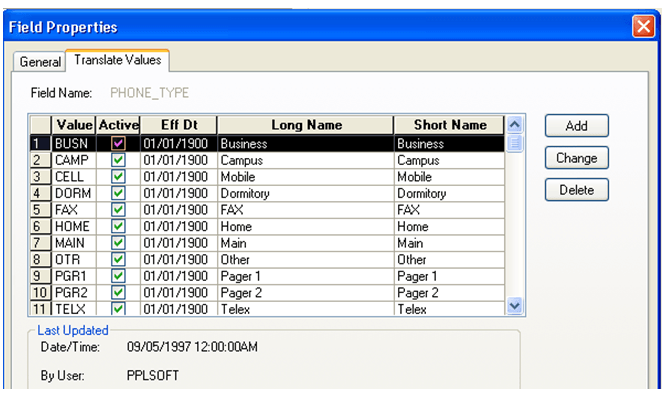
Task: Click the Date/Time value 09/05/1997 12:00:00AM
Action: [192, 346]
